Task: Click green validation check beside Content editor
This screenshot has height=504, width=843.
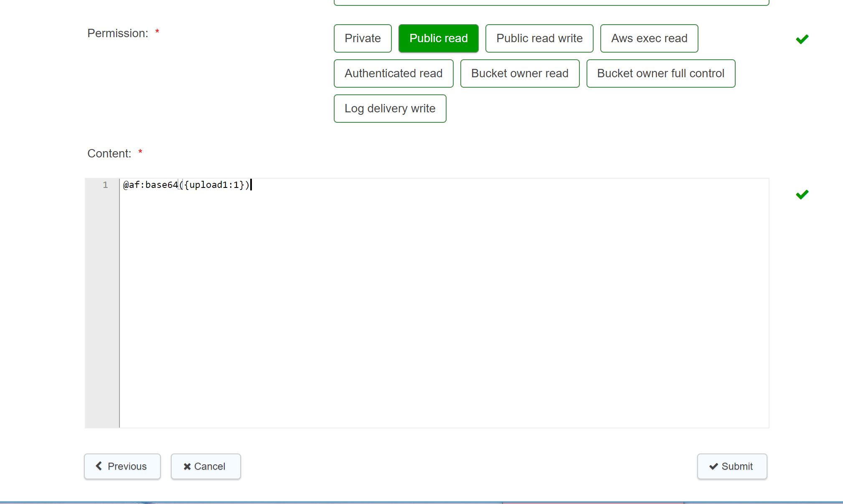Action: [802, 194]
